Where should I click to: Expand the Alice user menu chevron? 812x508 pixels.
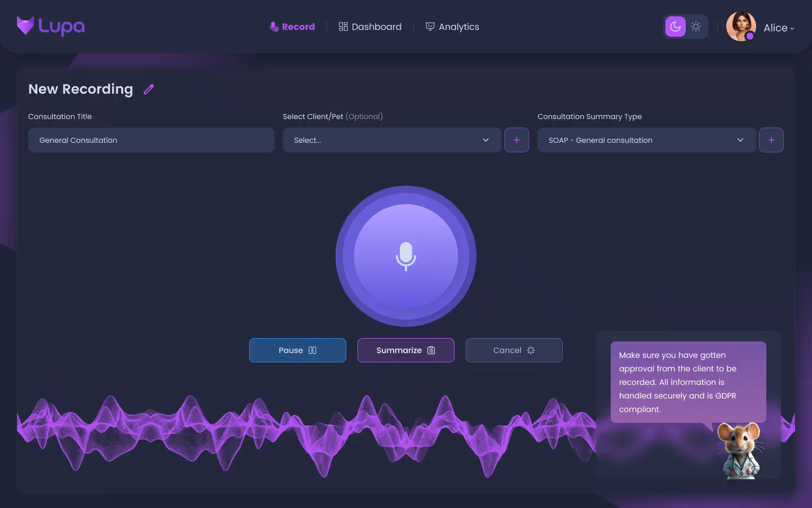point(792,28)
